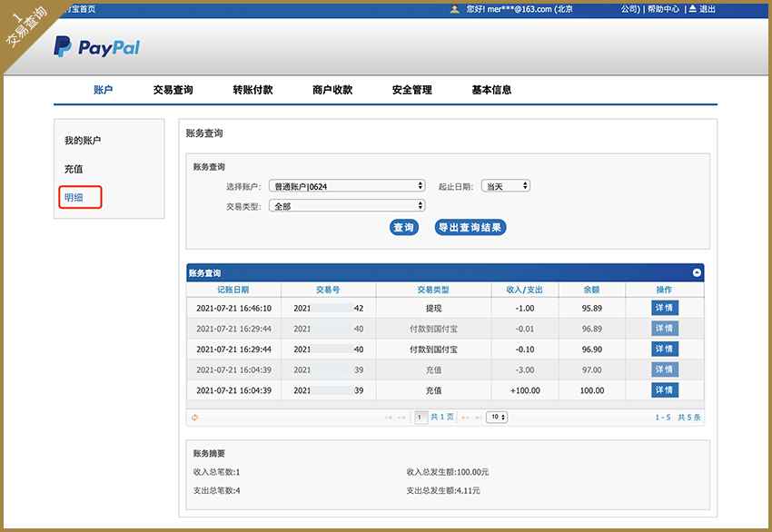This screenshot has width=772, height=532.
Task: Select 收入总发生额:100.00元 text
Action: click(448, 472)
